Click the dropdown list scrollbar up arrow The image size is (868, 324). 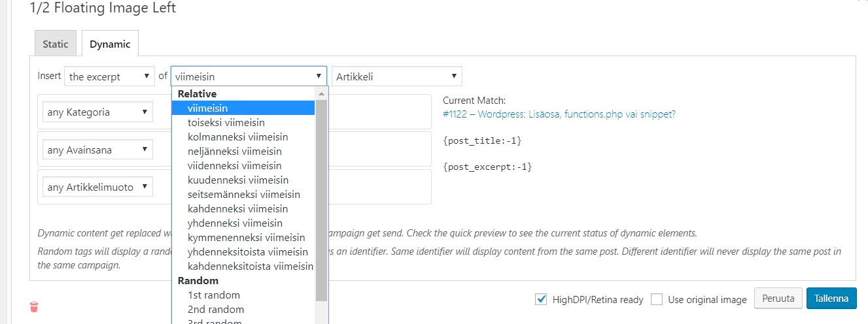coord(321,94)
